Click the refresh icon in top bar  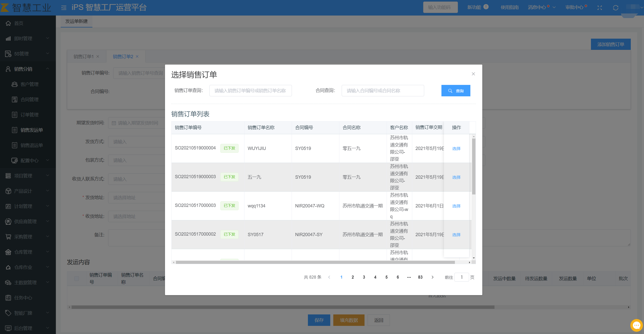[x=616, y=8]
